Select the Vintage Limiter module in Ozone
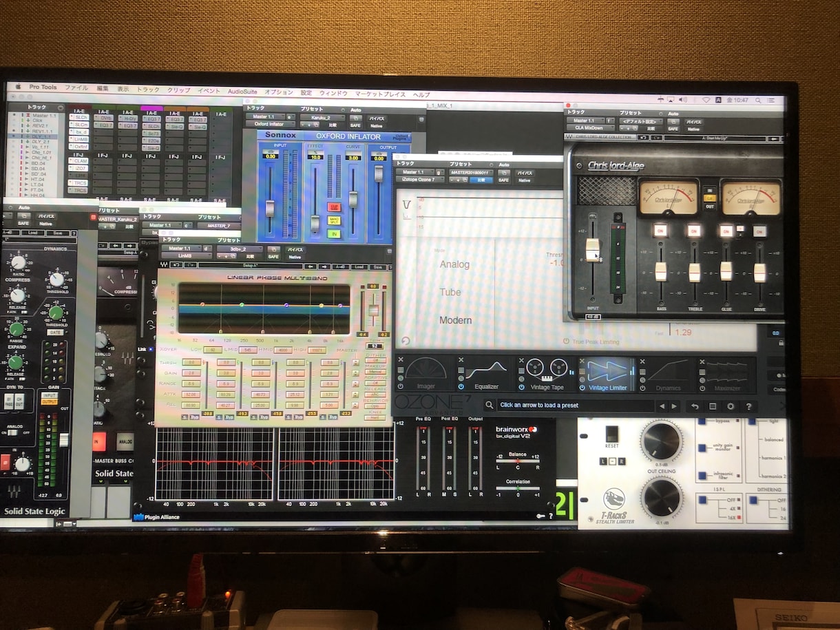 pyautogui.click(x=607, y=375)
